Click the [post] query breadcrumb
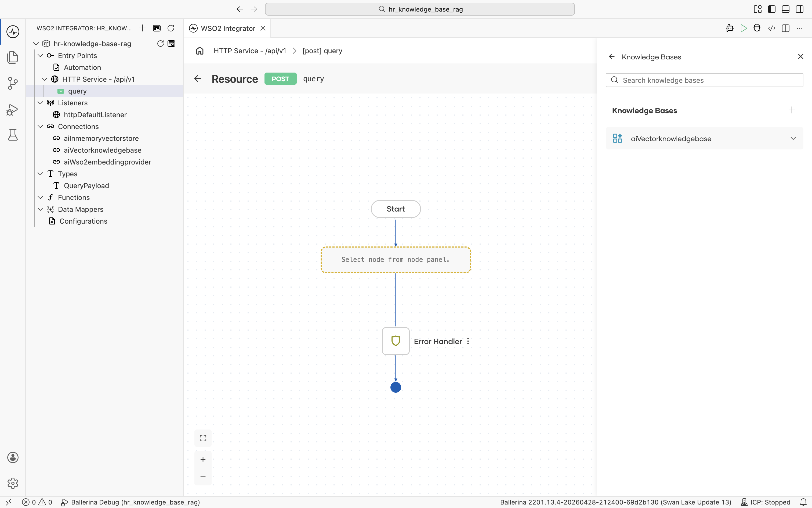The height and width of the screenshot is (508, 812). click(322, 51)
